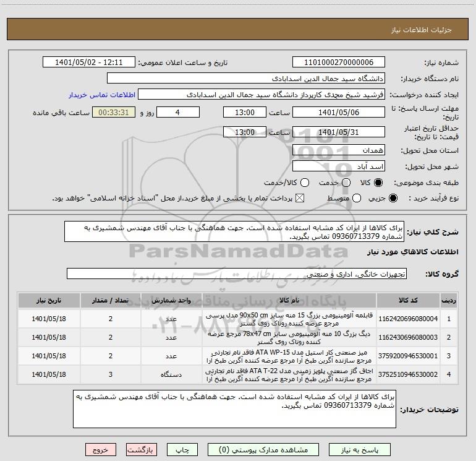The height and width of the screenshot is (461, 476).
Task: Click the تاریخ نیاز column header
Action: point(49,300)
